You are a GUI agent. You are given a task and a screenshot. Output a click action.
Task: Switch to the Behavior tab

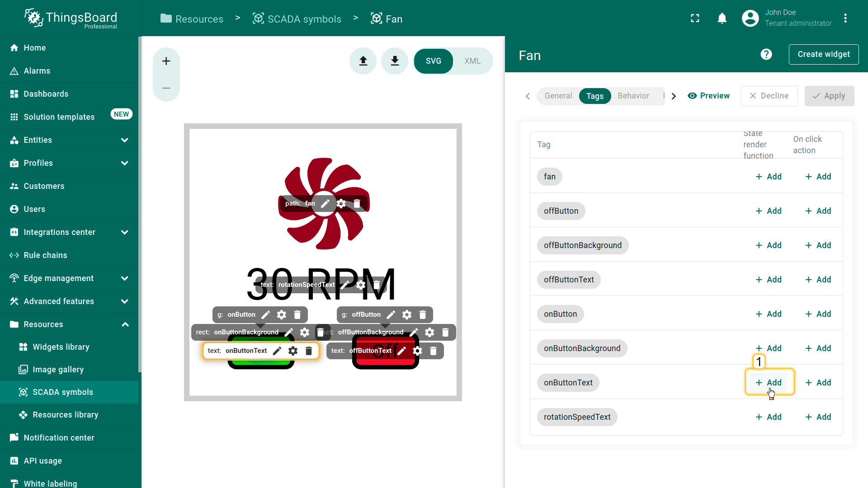click(633, 96)
